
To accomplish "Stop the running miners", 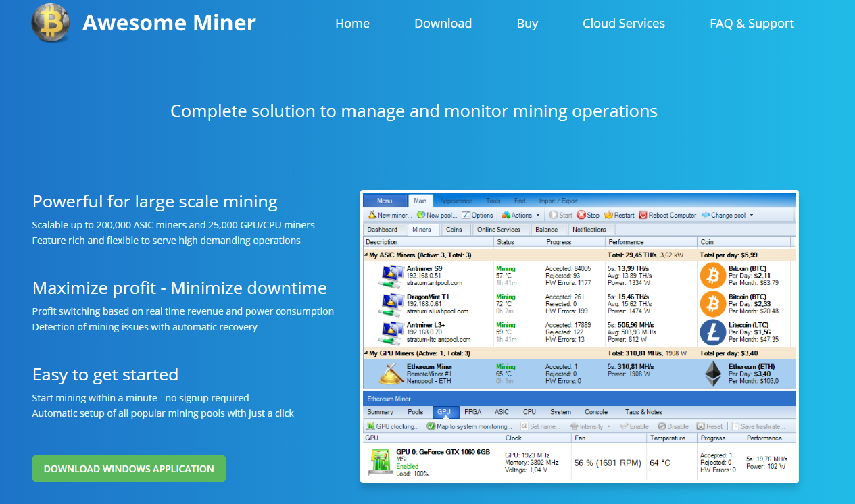I will [589, 214].
